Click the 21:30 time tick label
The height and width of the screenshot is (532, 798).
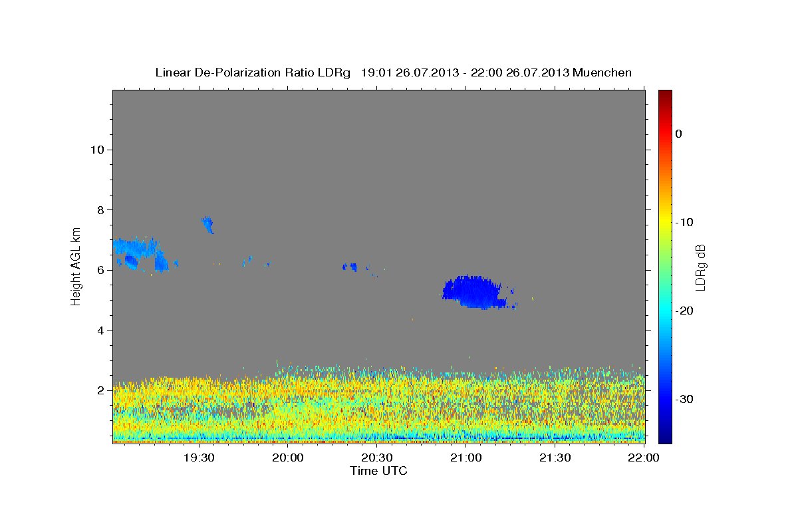pos(555,458)
